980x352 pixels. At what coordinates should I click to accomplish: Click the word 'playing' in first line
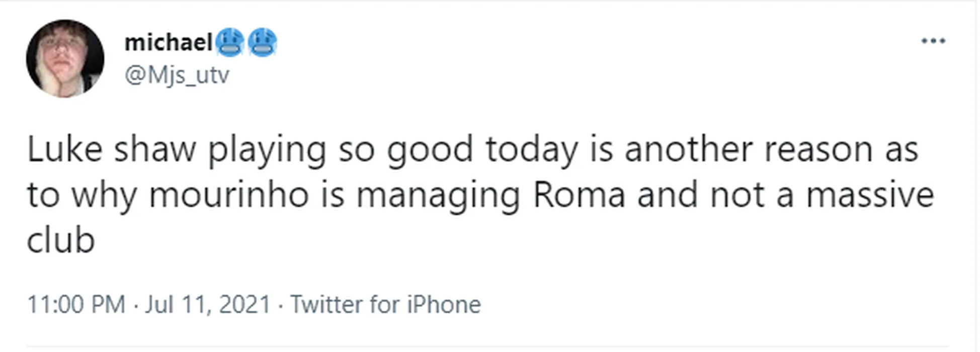click(x=267, y=151)
